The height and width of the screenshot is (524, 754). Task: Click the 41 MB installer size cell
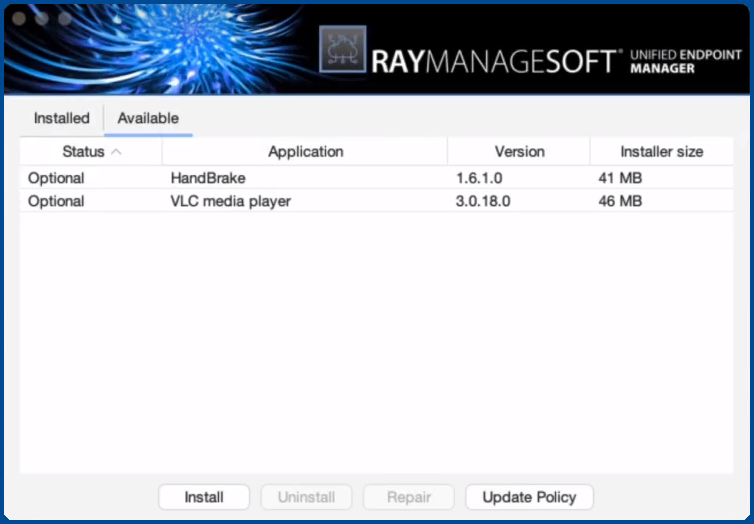(x=620, y=178)
